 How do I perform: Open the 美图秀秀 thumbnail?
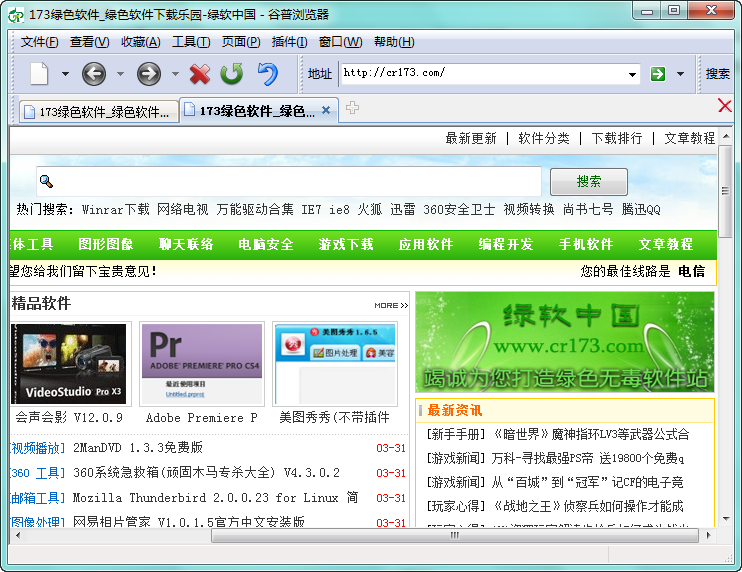[335, 364]
